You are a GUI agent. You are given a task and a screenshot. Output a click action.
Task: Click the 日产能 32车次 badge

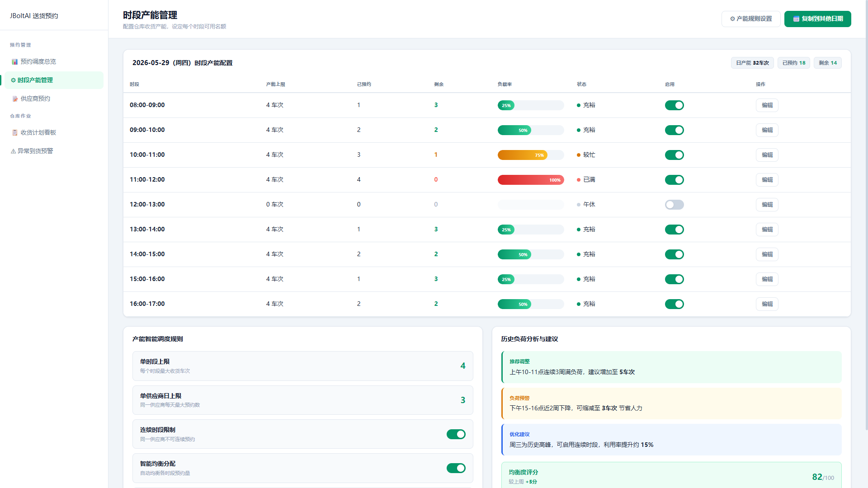pyautogui.click(x=752, y=63)
